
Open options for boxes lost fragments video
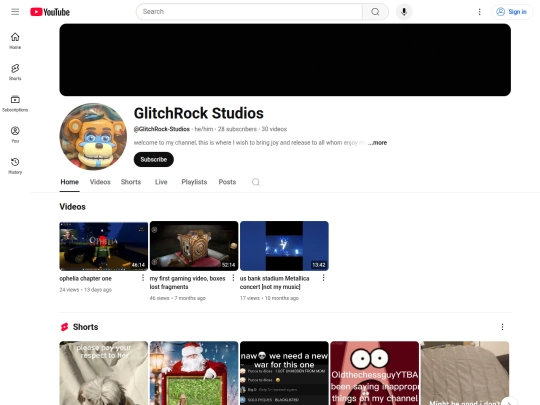[233, 278]
